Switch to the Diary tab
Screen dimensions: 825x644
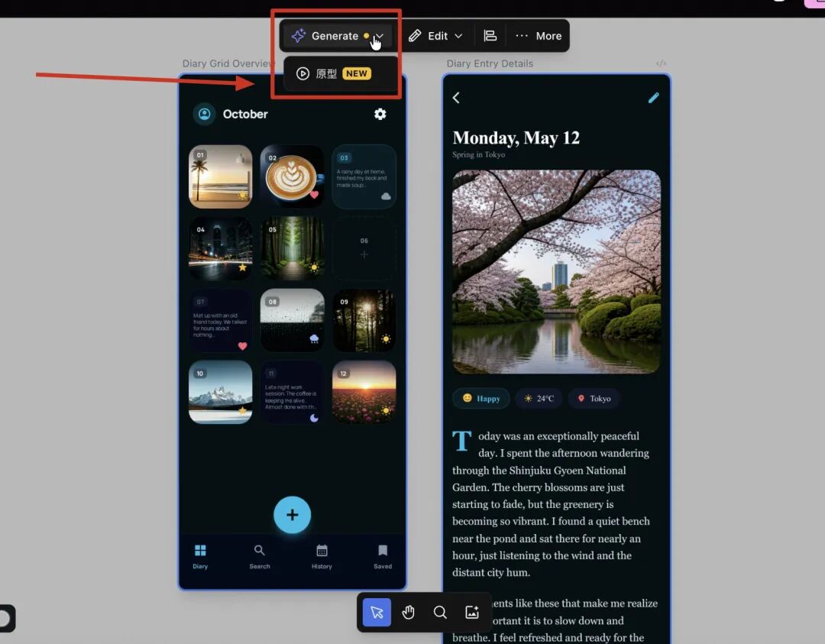click(x=200, y=557)
